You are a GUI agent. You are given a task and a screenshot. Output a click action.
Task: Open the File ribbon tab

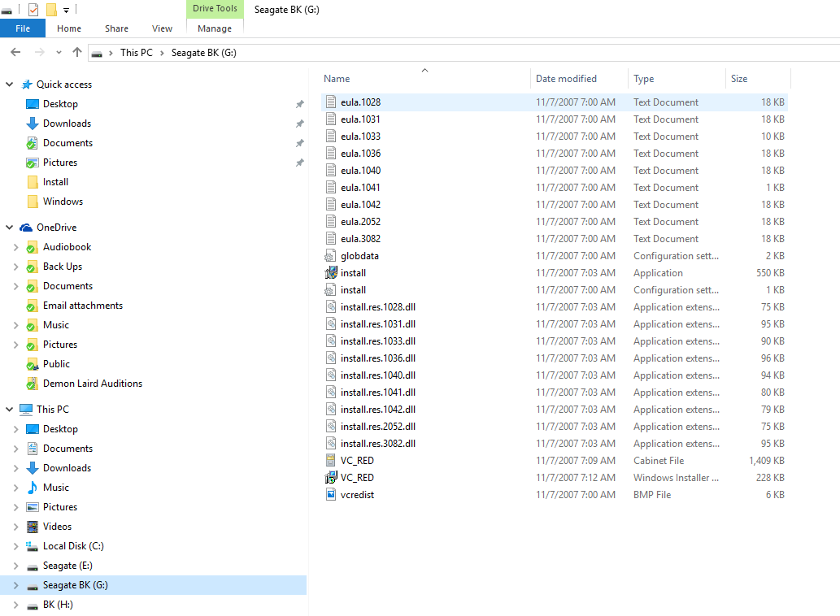[x=23, y=28]
